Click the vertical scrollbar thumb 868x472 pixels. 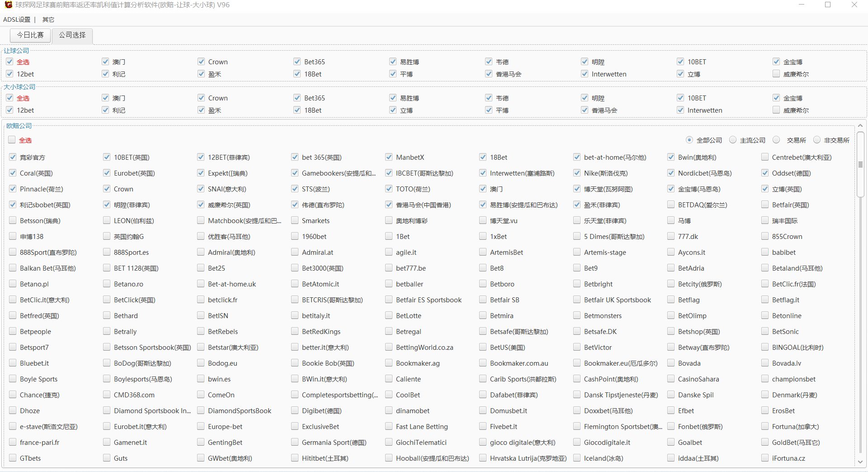pos(860,164)
